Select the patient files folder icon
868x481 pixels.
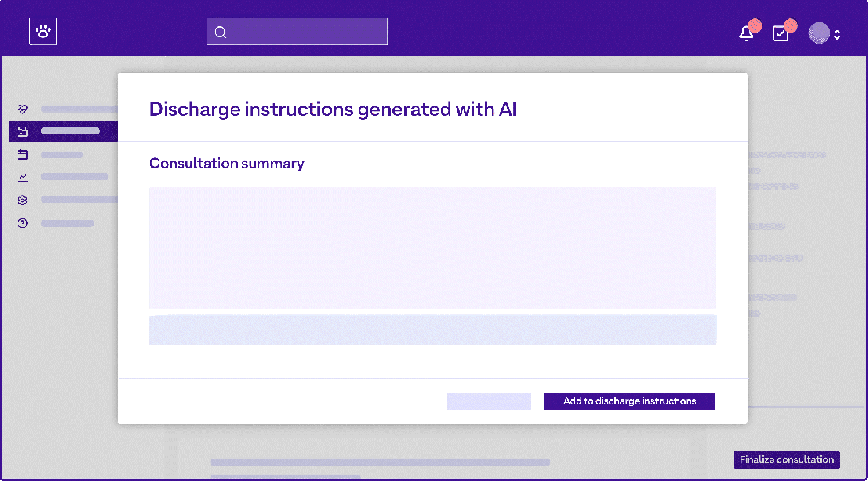[22, 131]
